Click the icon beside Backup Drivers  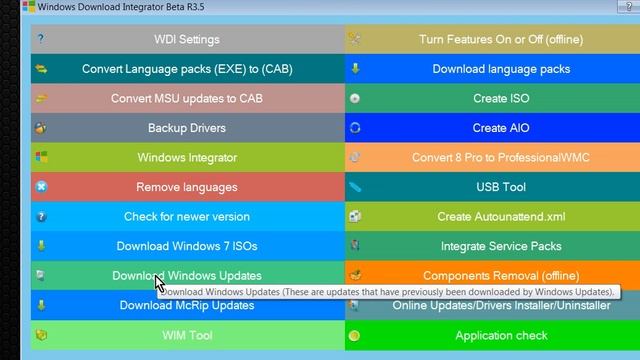point(41,128)
